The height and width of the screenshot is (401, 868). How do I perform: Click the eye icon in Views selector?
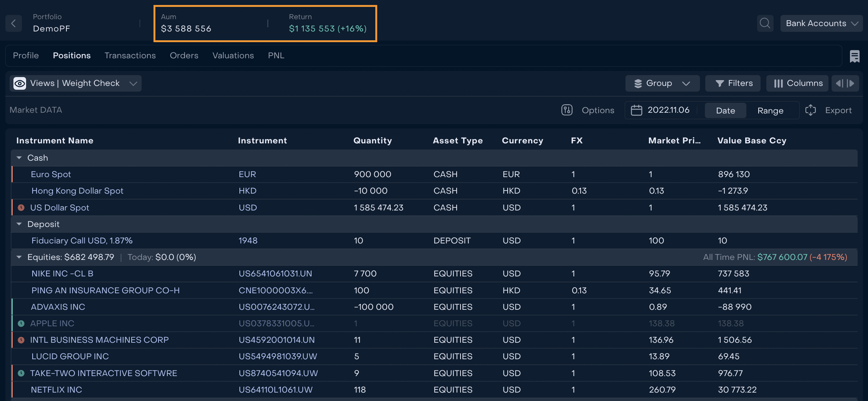tap(20, 83)
